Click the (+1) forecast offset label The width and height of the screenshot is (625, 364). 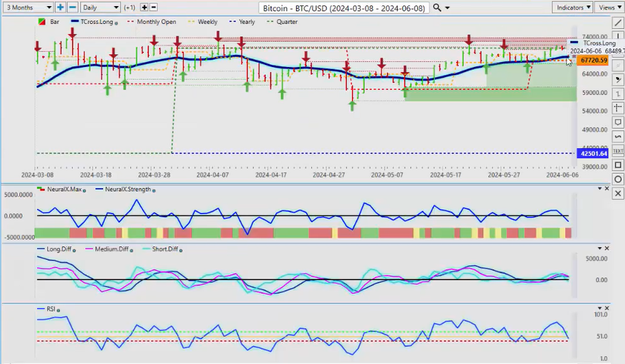129,7
